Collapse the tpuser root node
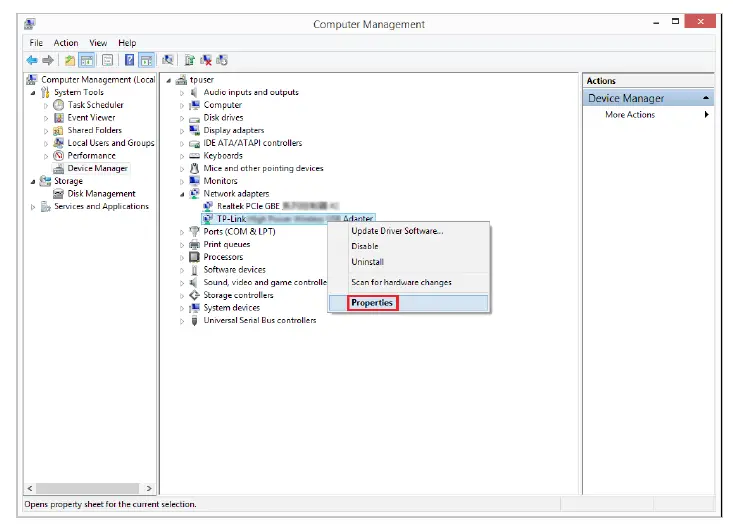Image resolution: width=733 pixels, height=525 pixels. point(169,80)
